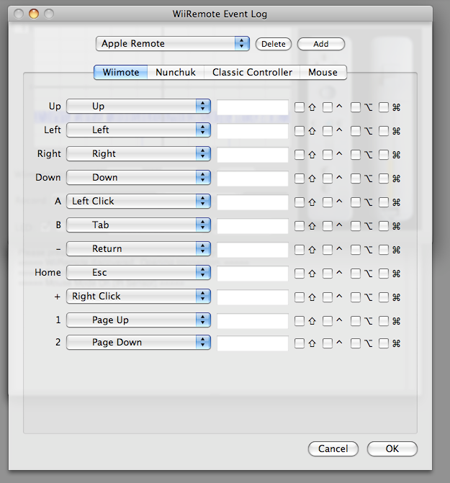The height and width of the screenshot is (483, 450).
Task: Switch to the Nunchuk tab
Action: [176, 72]
